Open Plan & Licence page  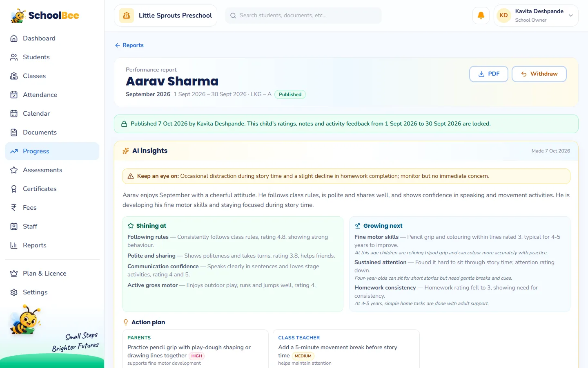pyautogui.click(x=52, y=274)
